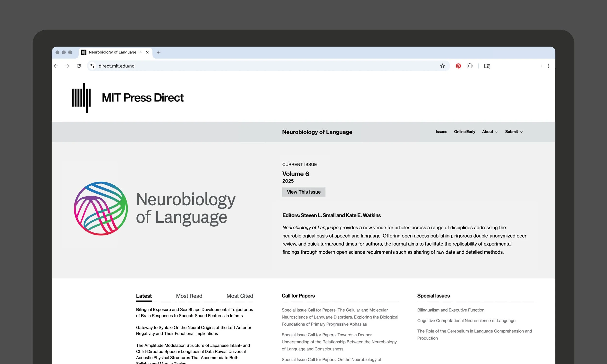This screenshot has width=607, height=364.
Task: Navigate forward using the forward arrow
Action: [67, 66]
